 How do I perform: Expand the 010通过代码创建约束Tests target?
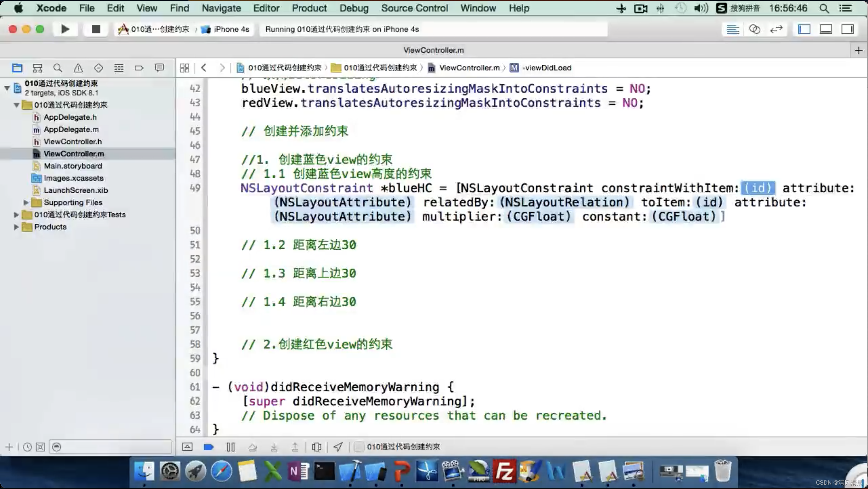coord(16,214)
